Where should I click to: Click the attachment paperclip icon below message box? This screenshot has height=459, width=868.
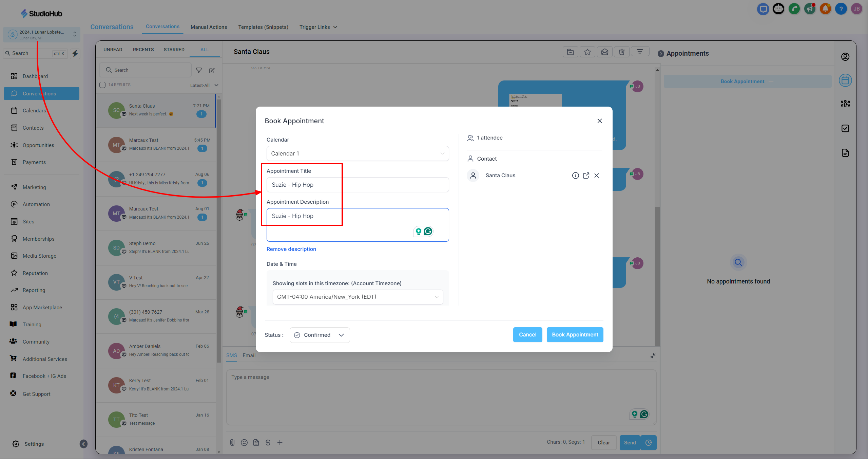coord(232,442)
